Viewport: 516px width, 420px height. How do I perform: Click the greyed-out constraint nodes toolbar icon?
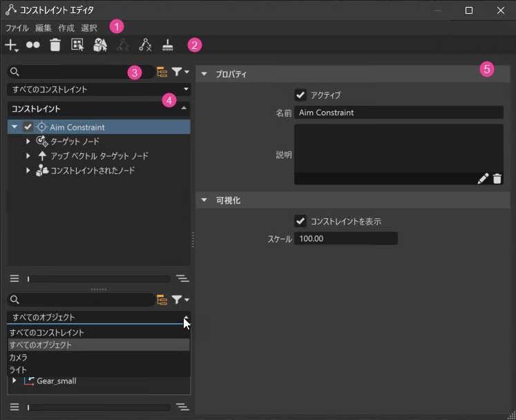pyautogui.click(x=123, y=45)
